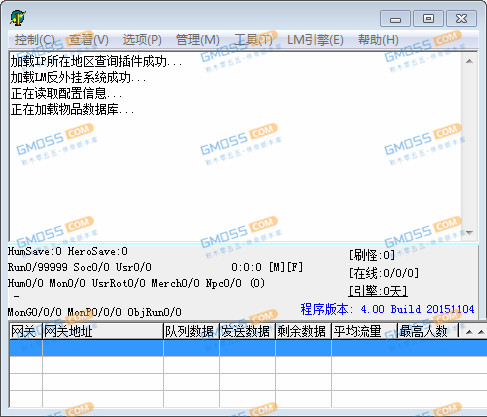Click the 网关地址 column header

point(103,331)
